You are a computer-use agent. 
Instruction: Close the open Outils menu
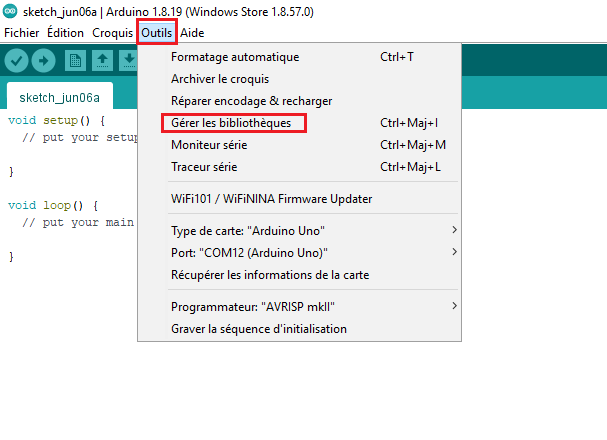tap(157, 33)
